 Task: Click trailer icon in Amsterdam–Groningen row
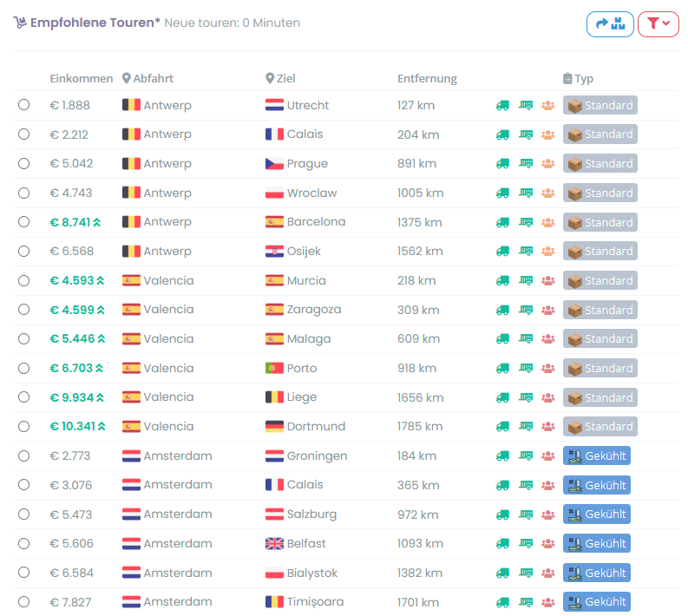(x=526, y=455)
